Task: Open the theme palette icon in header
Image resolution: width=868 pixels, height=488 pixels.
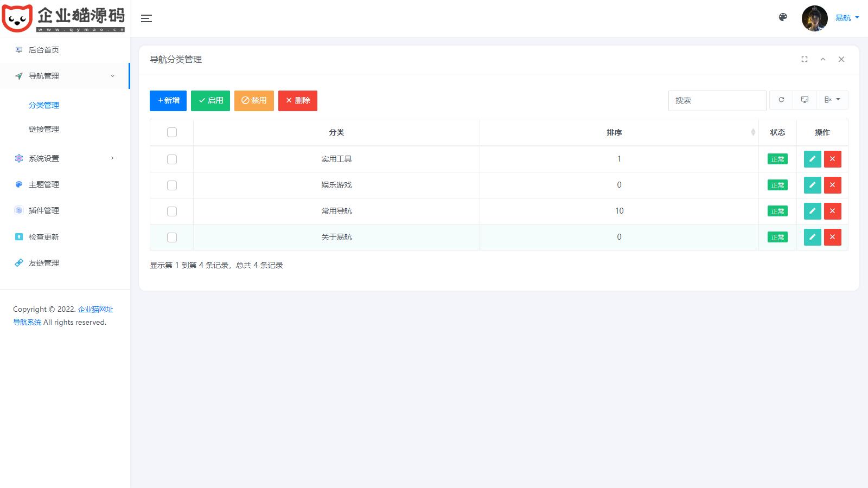Action: tap(783, 17)
